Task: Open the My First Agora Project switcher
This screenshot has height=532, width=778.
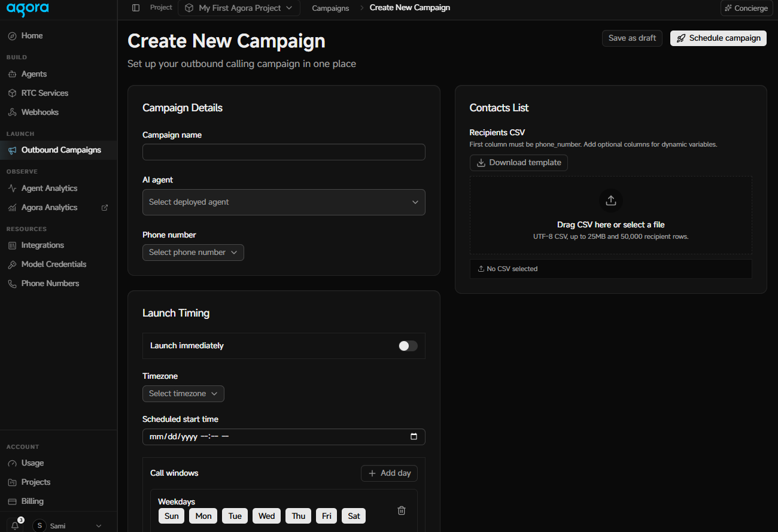Action: click(239, 8)
